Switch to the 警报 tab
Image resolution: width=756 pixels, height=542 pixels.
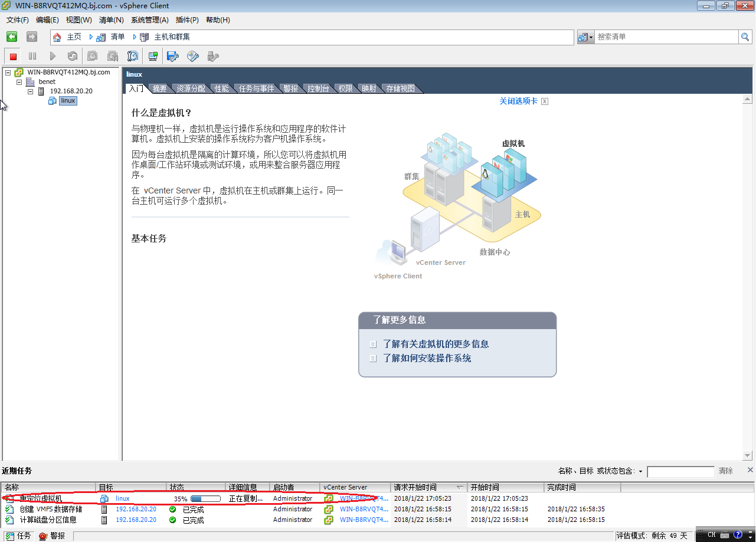tap(290, 88)
